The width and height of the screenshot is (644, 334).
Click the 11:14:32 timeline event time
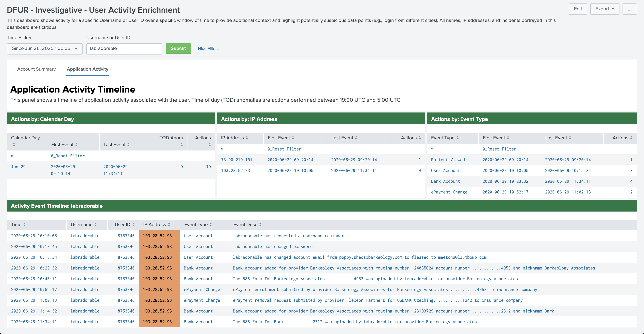(x=34, y=311)
